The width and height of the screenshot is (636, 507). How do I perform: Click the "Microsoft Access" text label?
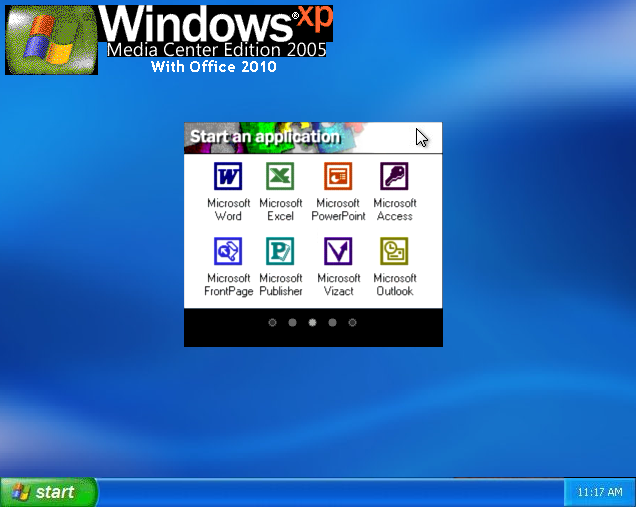[x=395, y=209]
